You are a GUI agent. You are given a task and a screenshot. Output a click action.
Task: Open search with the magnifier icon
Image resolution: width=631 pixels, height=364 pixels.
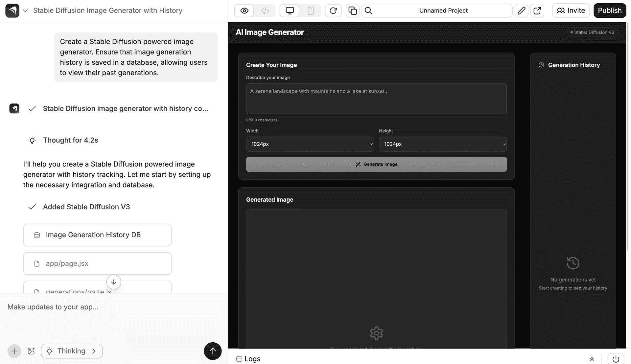(368, 11)
